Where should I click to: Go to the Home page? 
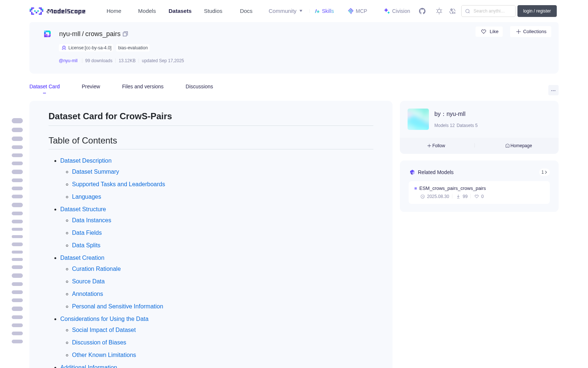coord(114,11)
